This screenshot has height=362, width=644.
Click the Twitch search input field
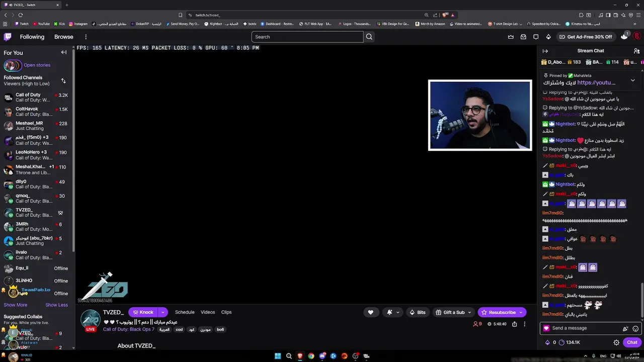(307, 37)
